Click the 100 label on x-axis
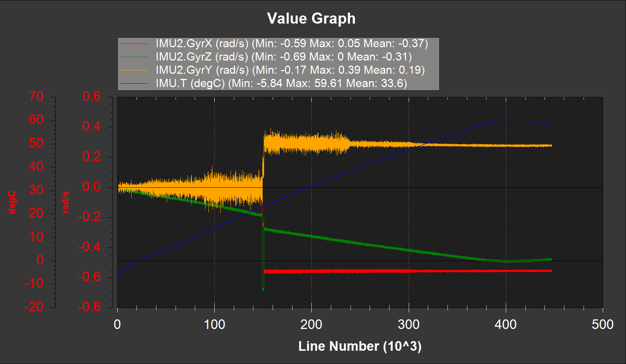This screenshot has width=626, height=364. 214,325
